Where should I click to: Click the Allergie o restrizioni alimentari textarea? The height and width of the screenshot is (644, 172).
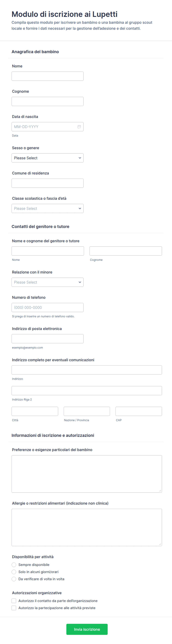87,527
